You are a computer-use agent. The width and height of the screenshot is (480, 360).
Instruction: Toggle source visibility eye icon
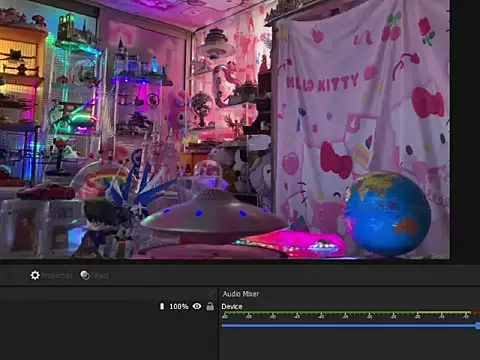click(x=197, y=306)
